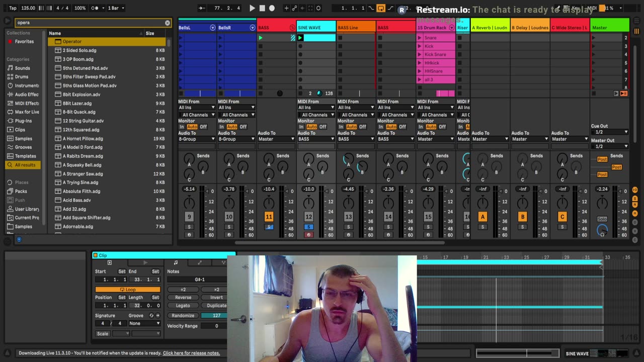This screenshot has width=644, height=362.
Task: Unfold BellsL group track arrow
Action: 212,28
